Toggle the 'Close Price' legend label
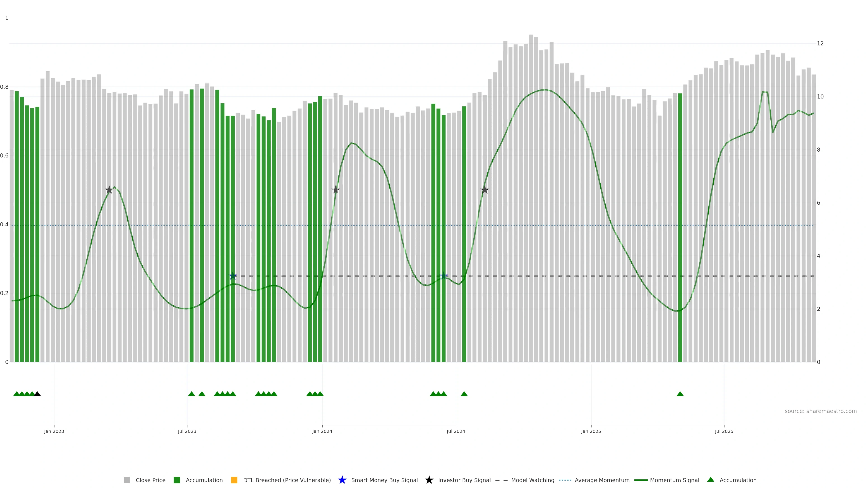This screenshot has height=488, width=868. (x=150, y=480)
